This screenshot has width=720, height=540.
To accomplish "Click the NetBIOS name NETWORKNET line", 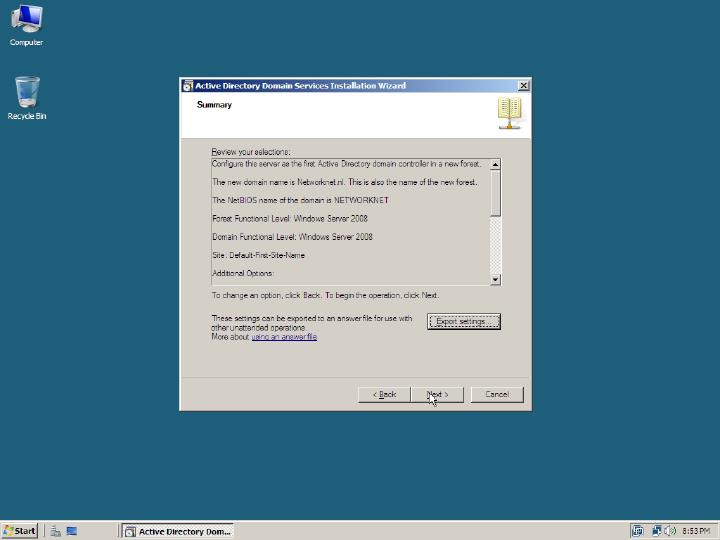I will tap(300, 200).
